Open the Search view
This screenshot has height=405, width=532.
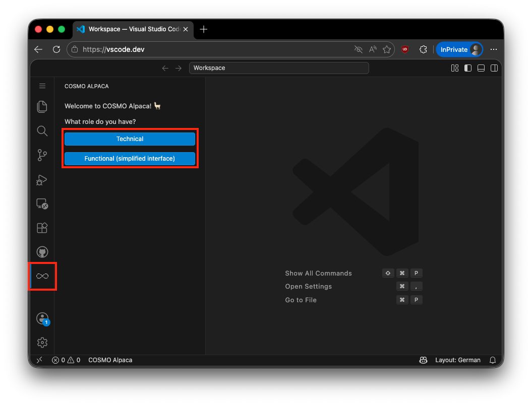[42, 131]
